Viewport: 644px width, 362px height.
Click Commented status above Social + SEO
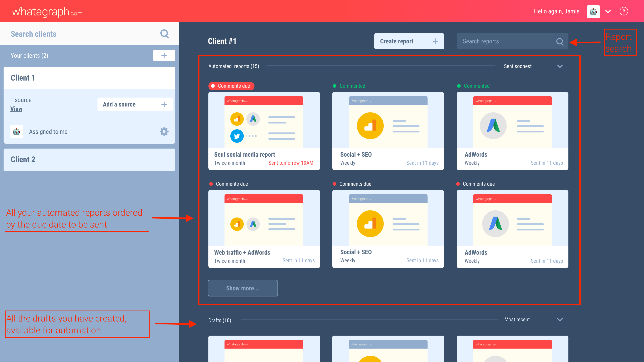pyautogui.click(x=349, y=86)
